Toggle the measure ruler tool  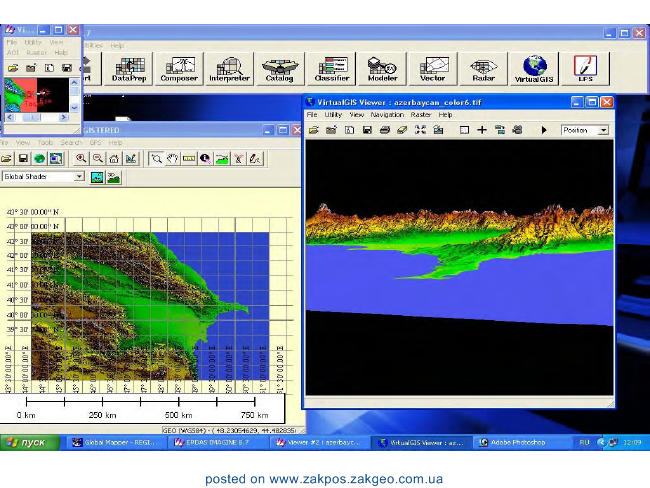tap(189, 158)
